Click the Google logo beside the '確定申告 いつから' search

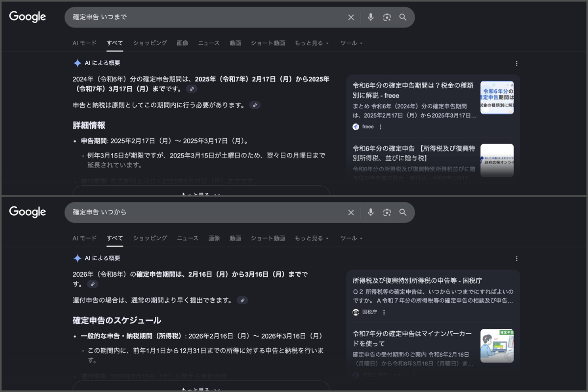(x=27, y=212)
